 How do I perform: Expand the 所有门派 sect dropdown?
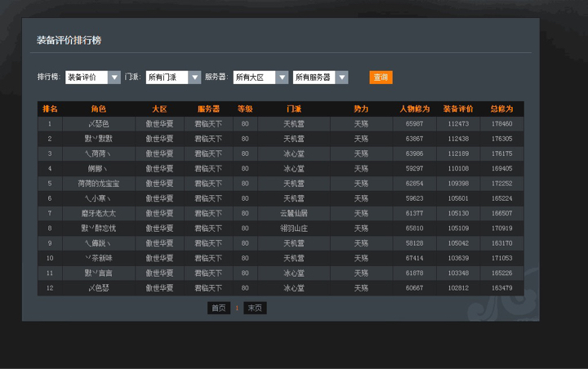coord(173,78)
